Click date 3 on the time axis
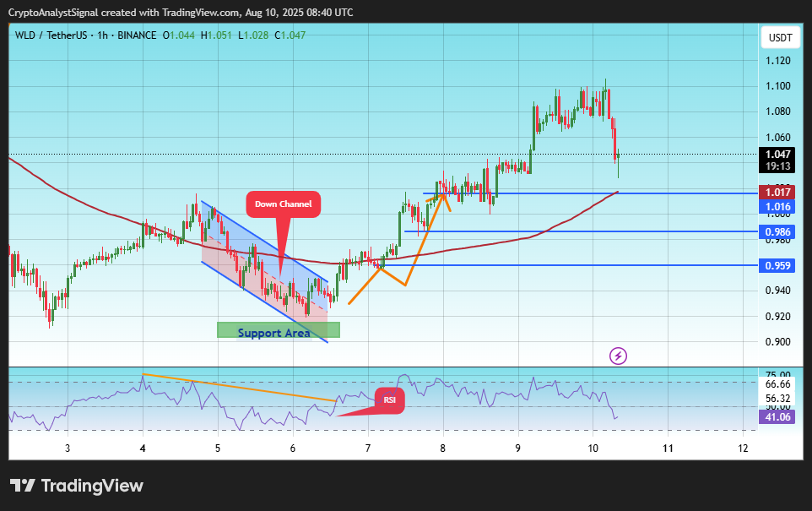Screen dimensions: 812x511 pos(68,448)
